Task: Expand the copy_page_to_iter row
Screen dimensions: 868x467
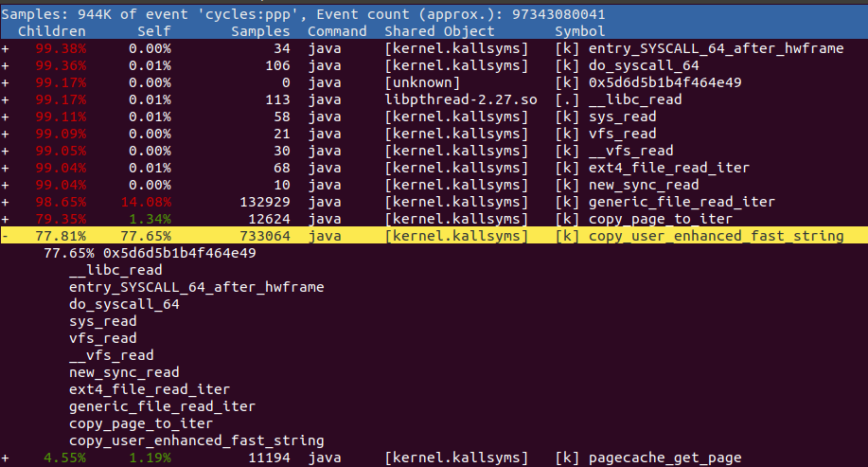Action: point(5,220)
